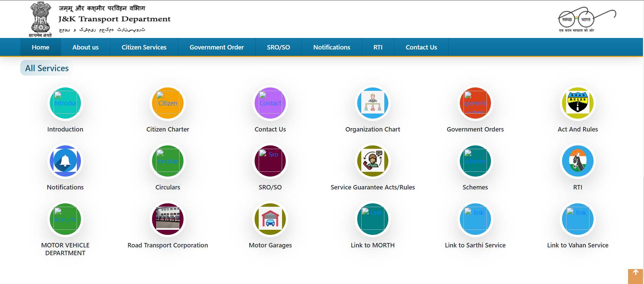Image resolution: width=644 pixels, height=284 pixels.
Task: Click the RTI flag icon
Action: coord(578,161)
